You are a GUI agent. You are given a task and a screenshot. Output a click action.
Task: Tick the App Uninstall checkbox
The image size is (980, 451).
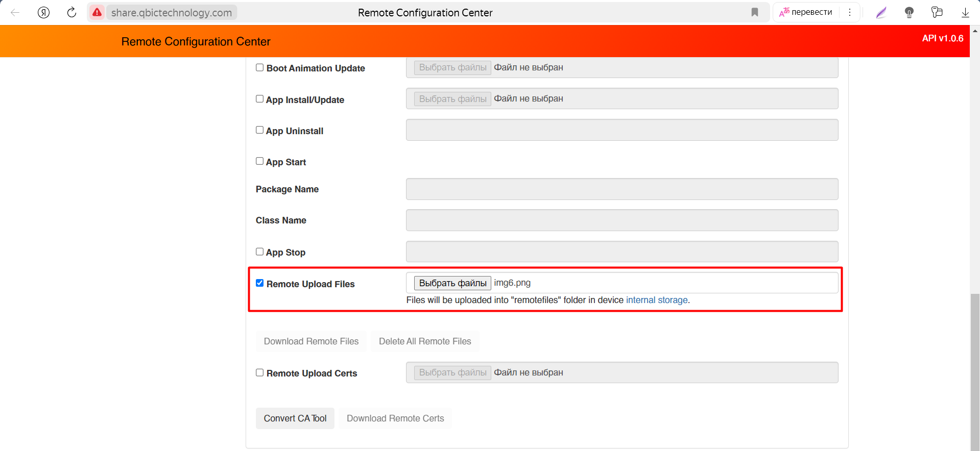[x=260, y=130]
